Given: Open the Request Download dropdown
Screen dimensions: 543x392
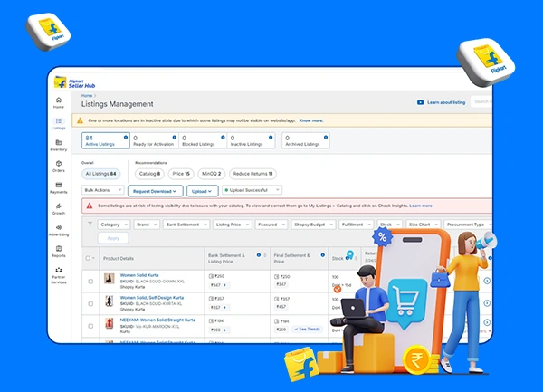Looking at the screenshot, I should tap(155, 191).
